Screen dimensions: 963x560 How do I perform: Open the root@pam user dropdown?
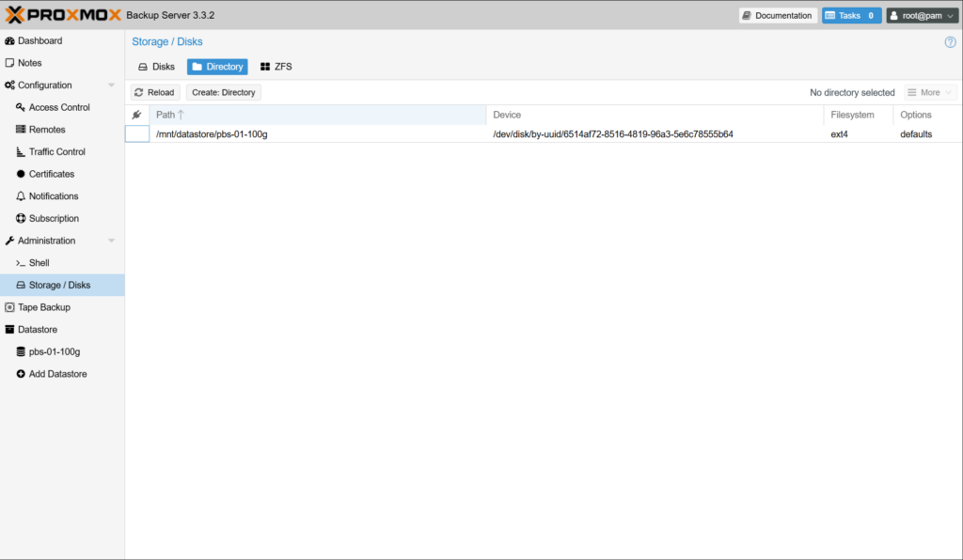(x=922, y=16)
